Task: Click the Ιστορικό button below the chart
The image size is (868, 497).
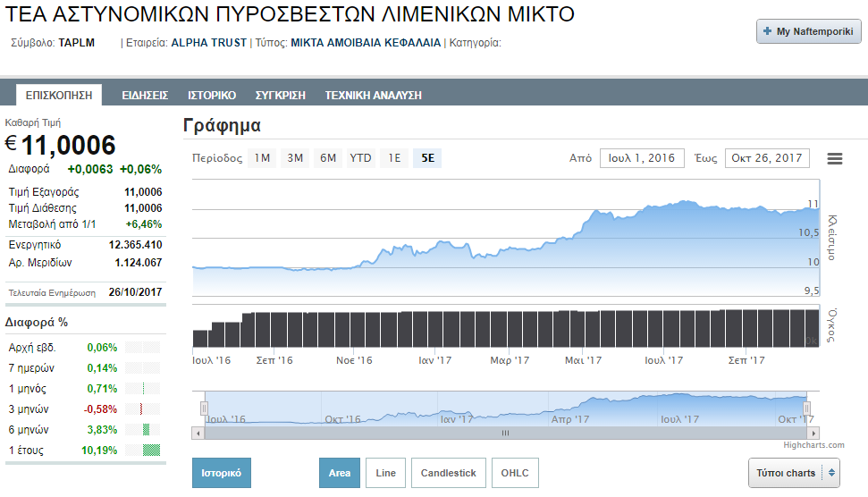Action: (x=222, y=473)
